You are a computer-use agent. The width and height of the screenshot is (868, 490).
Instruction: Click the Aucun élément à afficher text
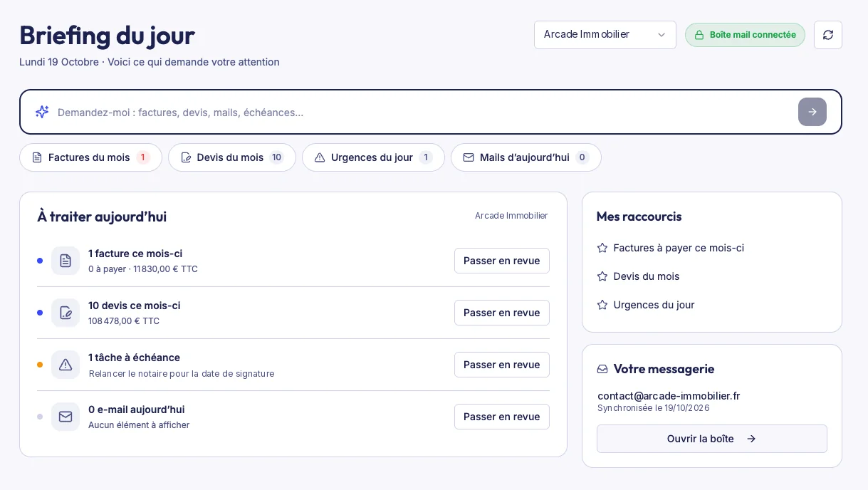[x=139, y=425]
